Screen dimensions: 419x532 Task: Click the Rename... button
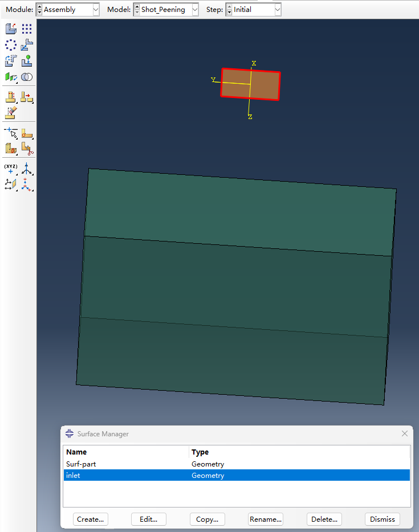pyautogui.click(x=266, y=519)
